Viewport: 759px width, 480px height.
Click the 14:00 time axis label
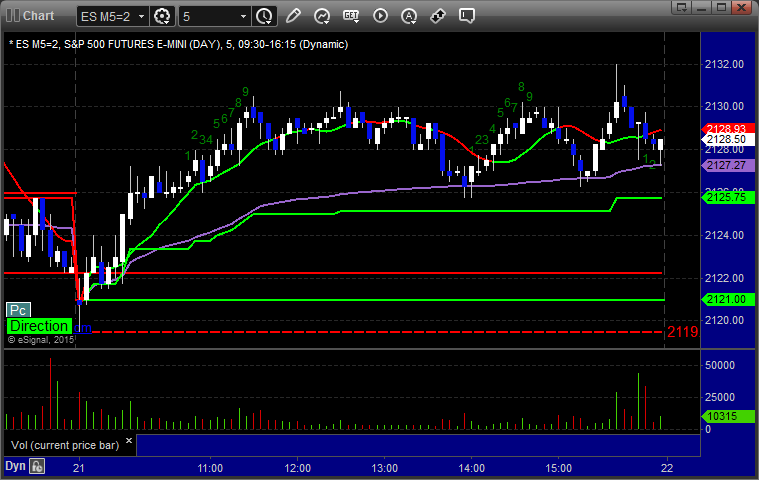click(x=471, y=468)
